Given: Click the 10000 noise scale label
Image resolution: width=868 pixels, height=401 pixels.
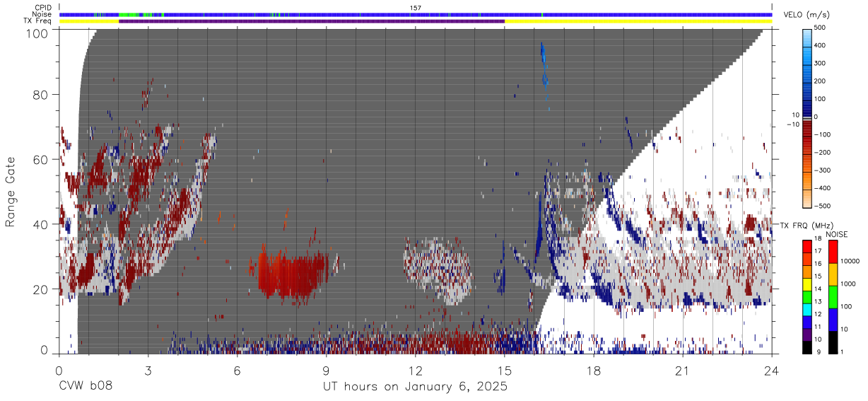Looking at the screenshot, I should (851, 262).
